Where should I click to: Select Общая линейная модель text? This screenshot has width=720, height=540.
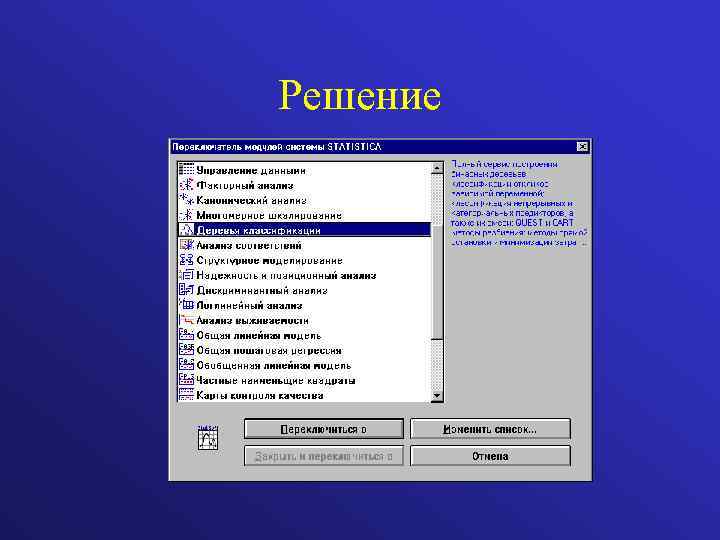tap(259, 336)
